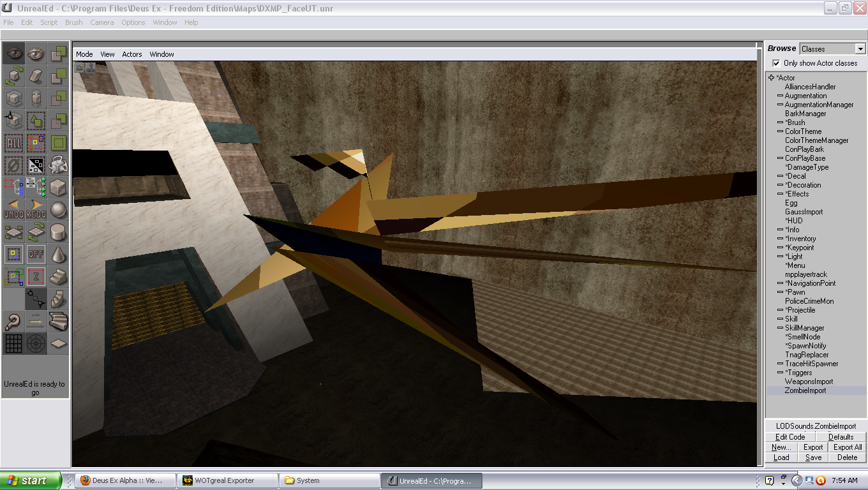This screenshot has height=490, width=868.
Task: Click the square grid icon
Action: pyautogui.click(x=14, y=343)
